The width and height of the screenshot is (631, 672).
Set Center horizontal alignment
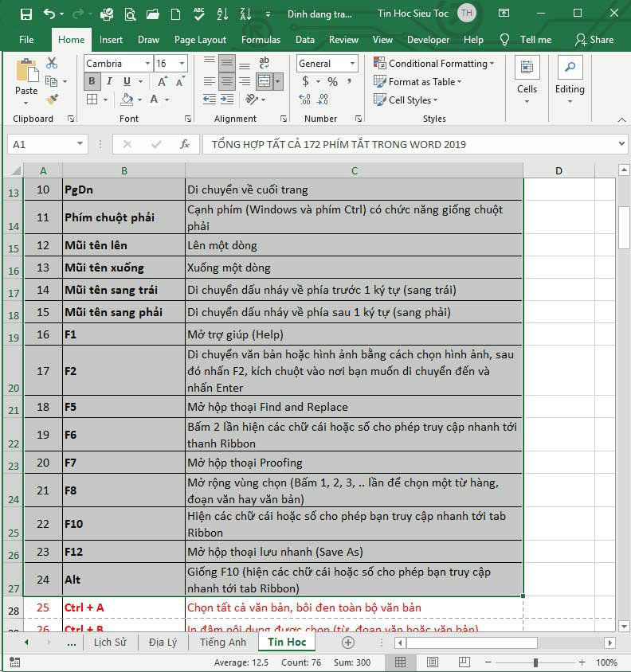coord(227,81)
